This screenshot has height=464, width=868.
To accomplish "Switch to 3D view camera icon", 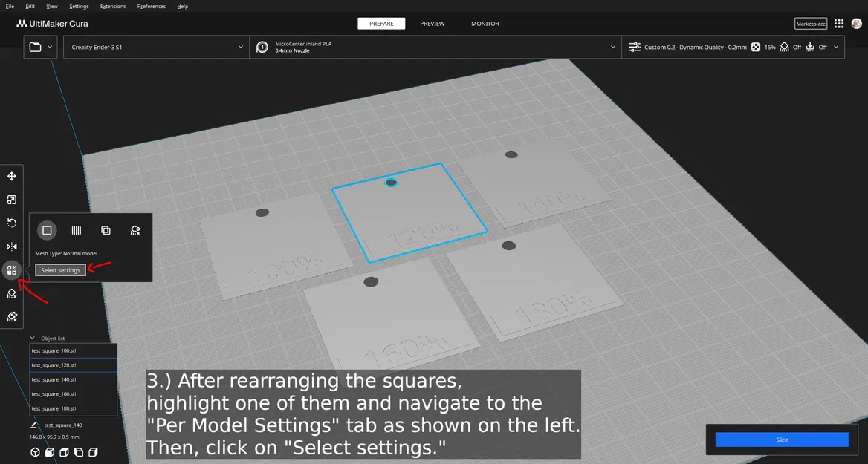I will click(x=35, y=452).
